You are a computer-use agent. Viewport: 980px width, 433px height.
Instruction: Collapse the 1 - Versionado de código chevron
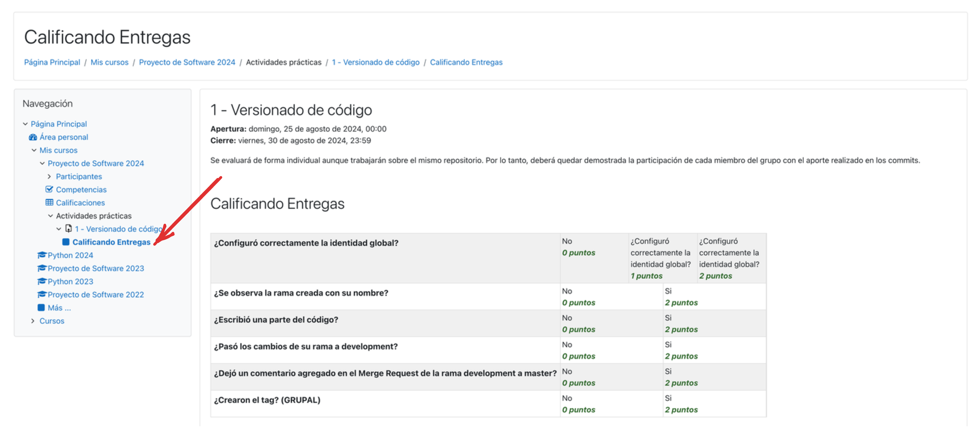pos(59,229)
